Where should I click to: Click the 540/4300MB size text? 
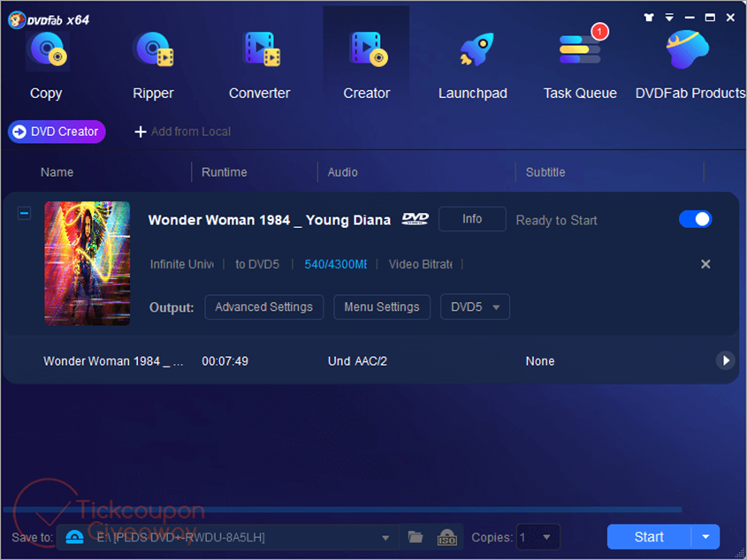pos(335,264)
